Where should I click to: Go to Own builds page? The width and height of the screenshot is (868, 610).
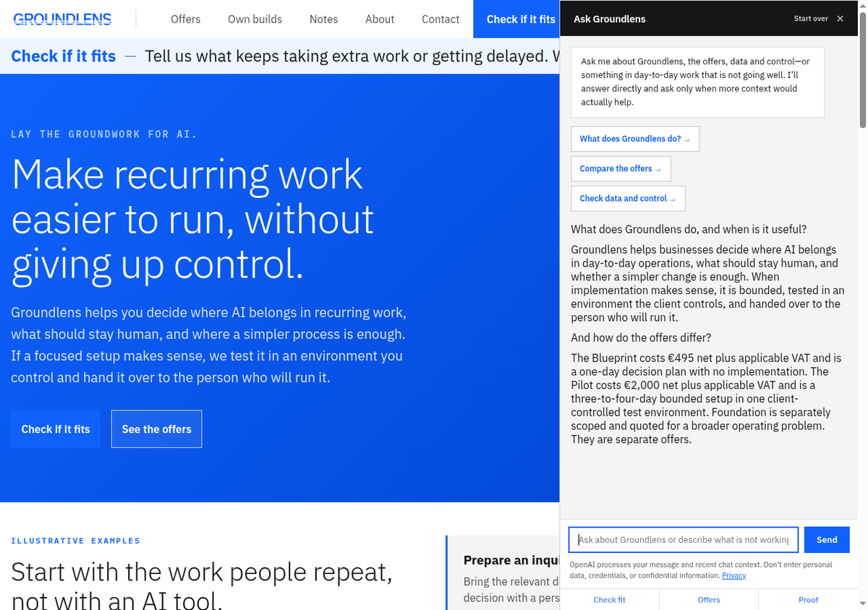point(255,19)
